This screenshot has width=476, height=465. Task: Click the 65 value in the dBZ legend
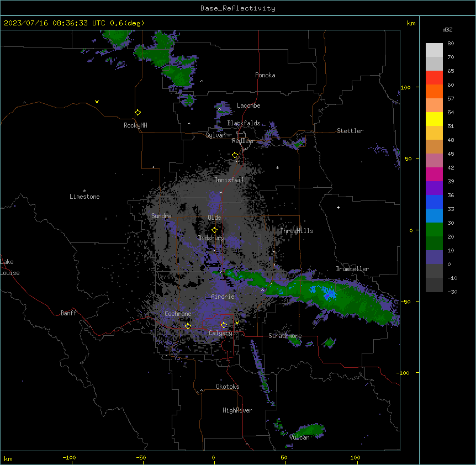pos(451,71)
